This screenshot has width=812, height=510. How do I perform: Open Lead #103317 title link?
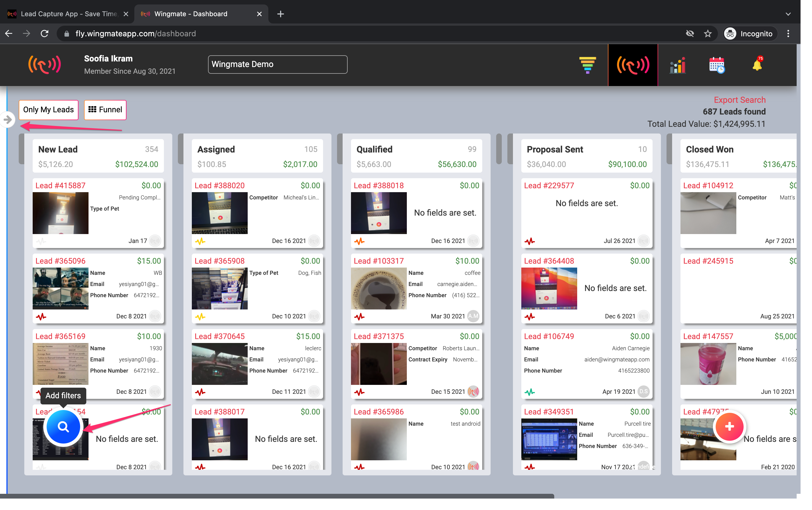point(379,261)
